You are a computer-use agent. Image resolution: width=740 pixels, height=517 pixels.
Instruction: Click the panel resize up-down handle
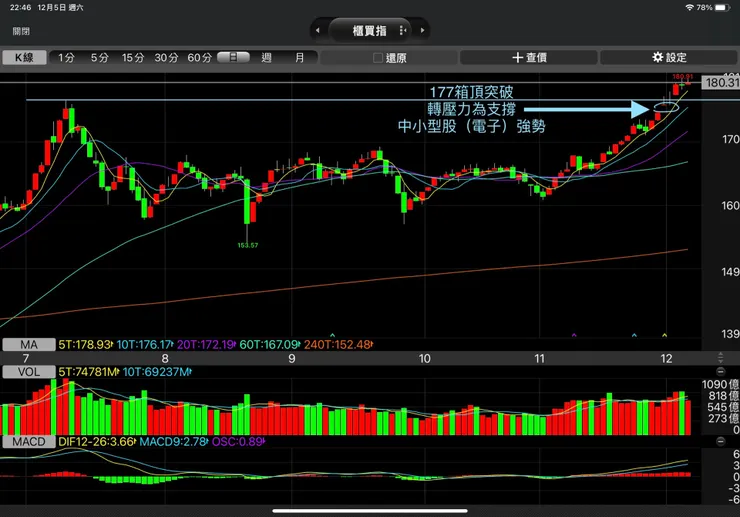pos(721,357)
